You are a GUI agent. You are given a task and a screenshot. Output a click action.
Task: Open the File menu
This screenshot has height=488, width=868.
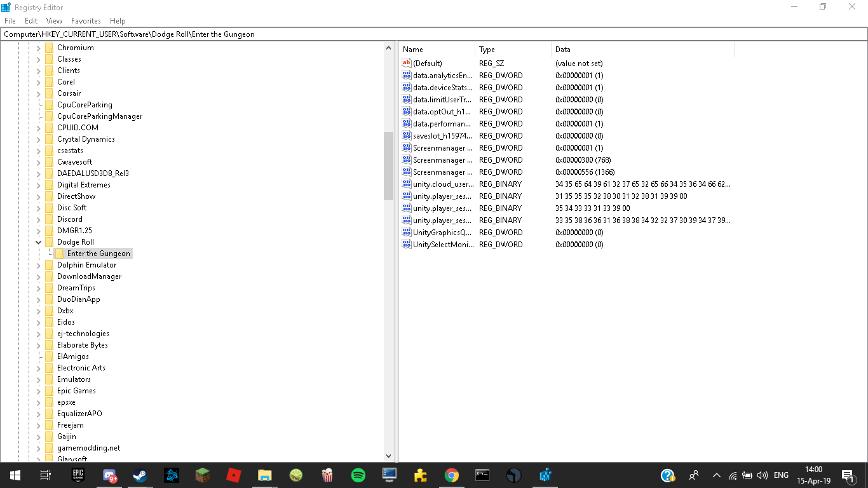click(x=10, y=21)
